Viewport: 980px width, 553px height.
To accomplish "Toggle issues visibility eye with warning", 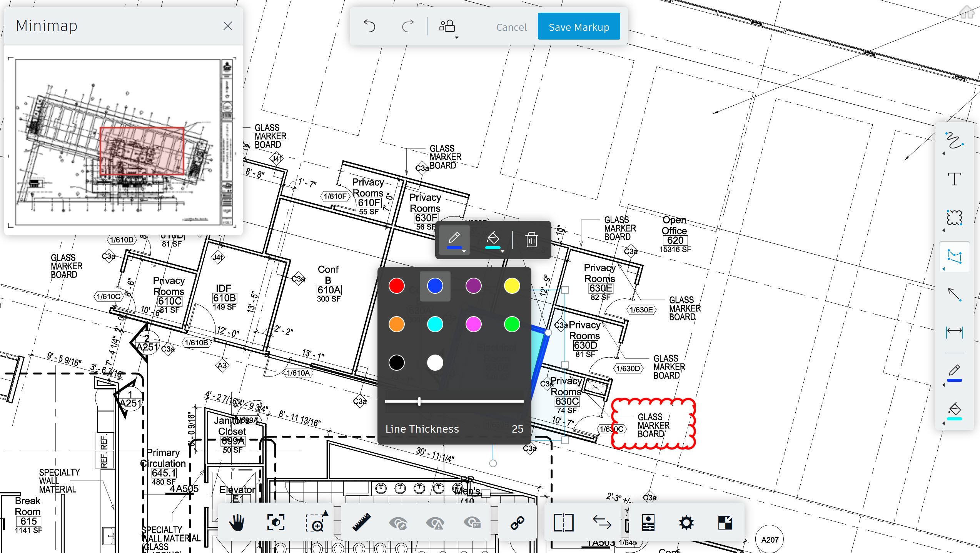I will pos(435,523).
